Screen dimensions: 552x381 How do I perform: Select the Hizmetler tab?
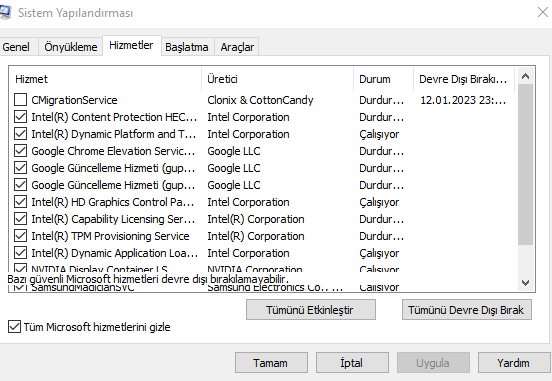(131, 45)
